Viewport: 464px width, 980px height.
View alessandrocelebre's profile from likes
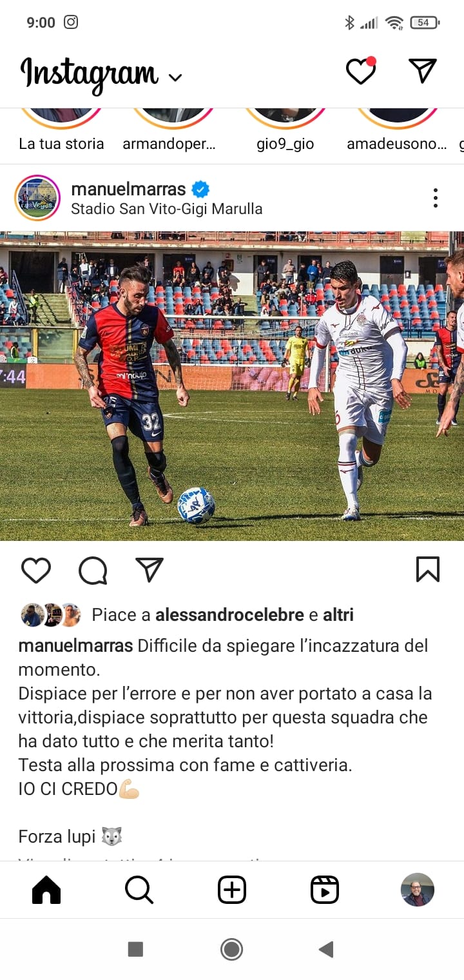click(229, 615)
